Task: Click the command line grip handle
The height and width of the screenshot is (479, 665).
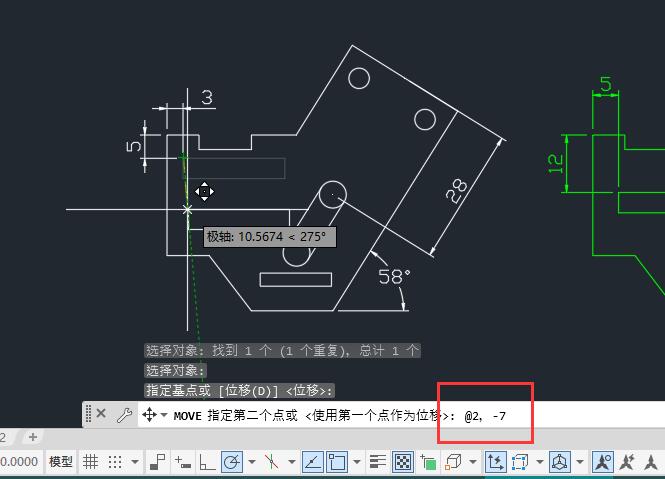Action: click(88, 414)
